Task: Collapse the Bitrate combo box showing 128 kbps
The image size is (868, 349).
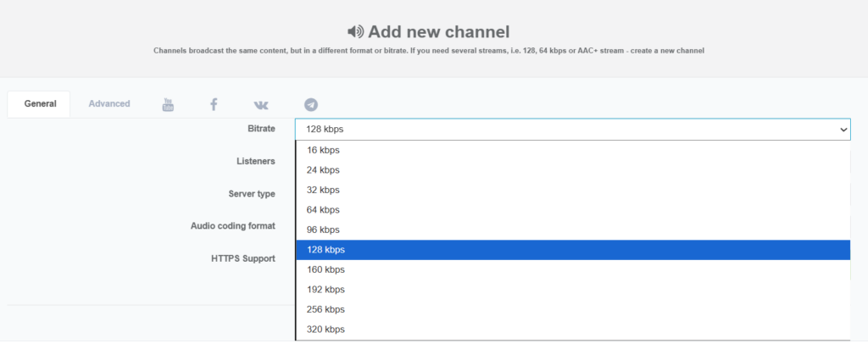Action: tap(572, 130)
